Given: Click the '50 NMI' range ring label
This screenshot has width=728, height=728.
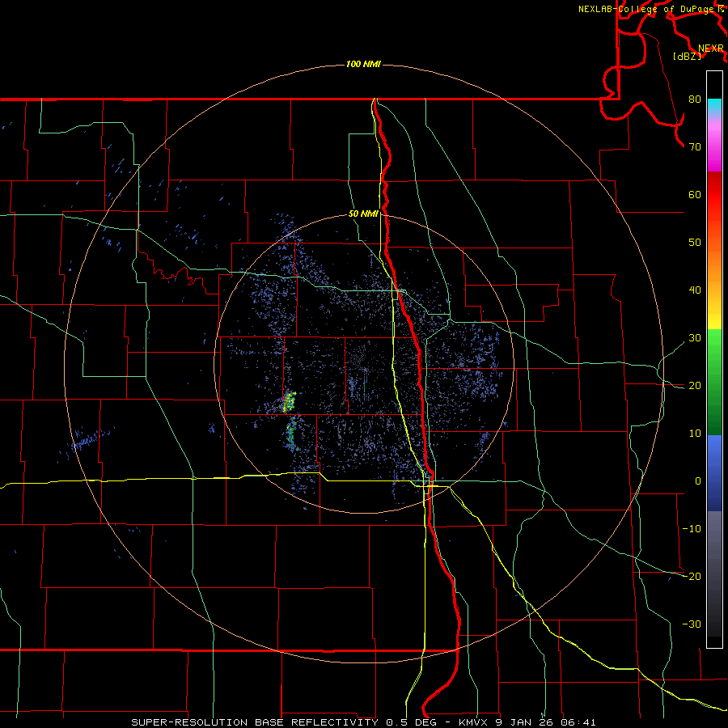Looking at the screenshot, I should [x=363, y=214].
